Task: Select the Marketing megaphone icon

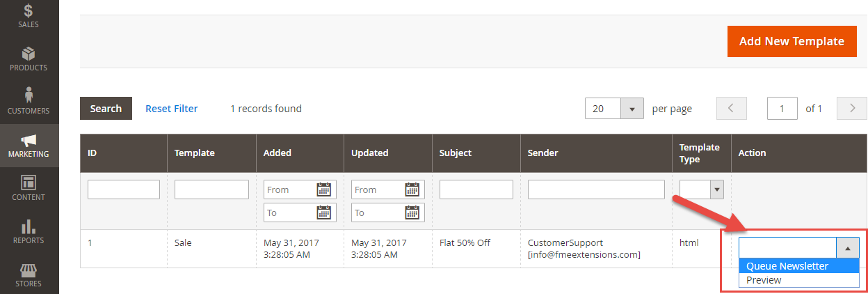Action: [x=29, y=141]
